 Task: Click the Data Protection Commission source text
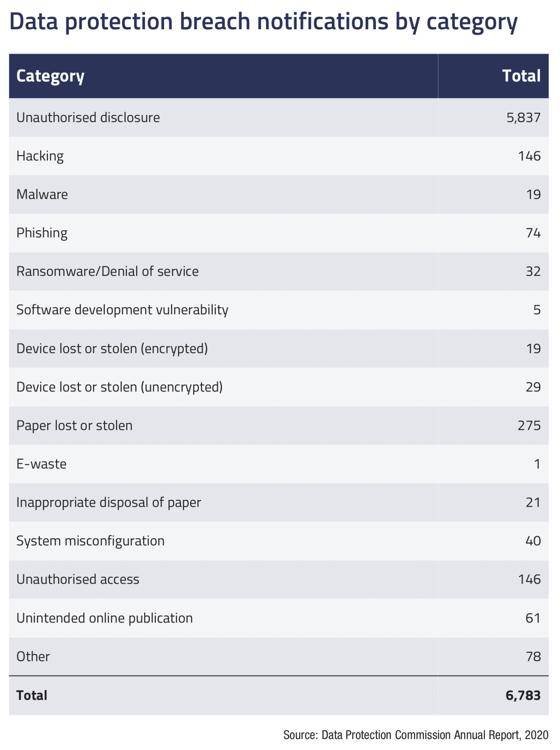coord(416,735)
